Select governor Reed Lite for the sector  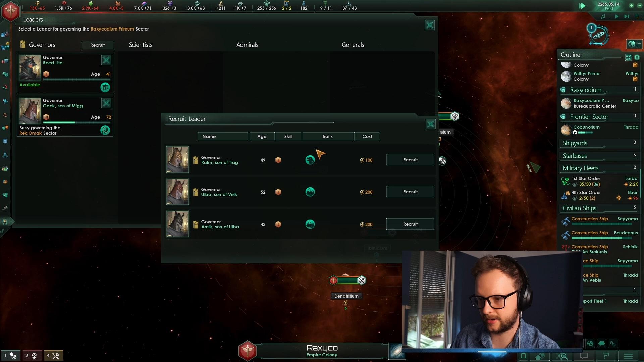65,73
